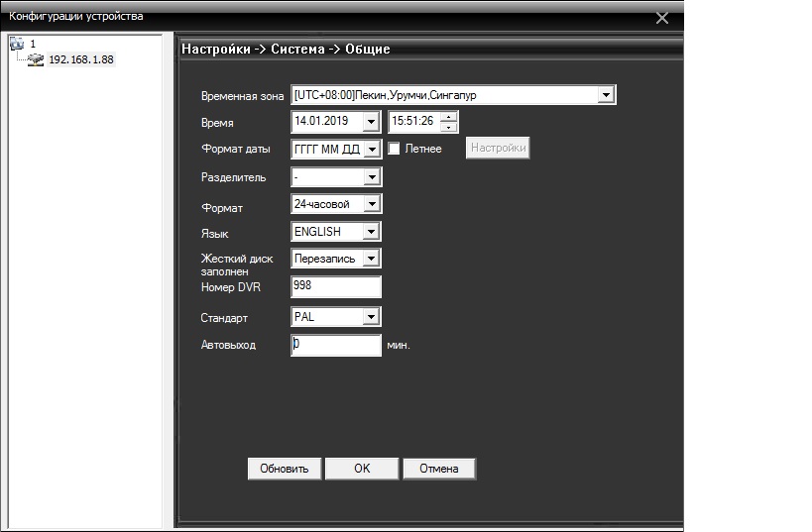Click the Номер DVR input field

[335, 287]
